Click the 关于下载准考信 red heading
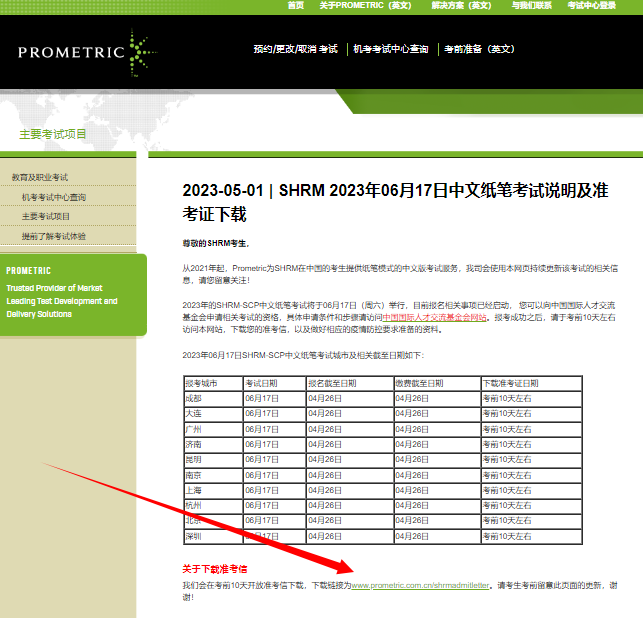643x618 pixels. point(215,569)
